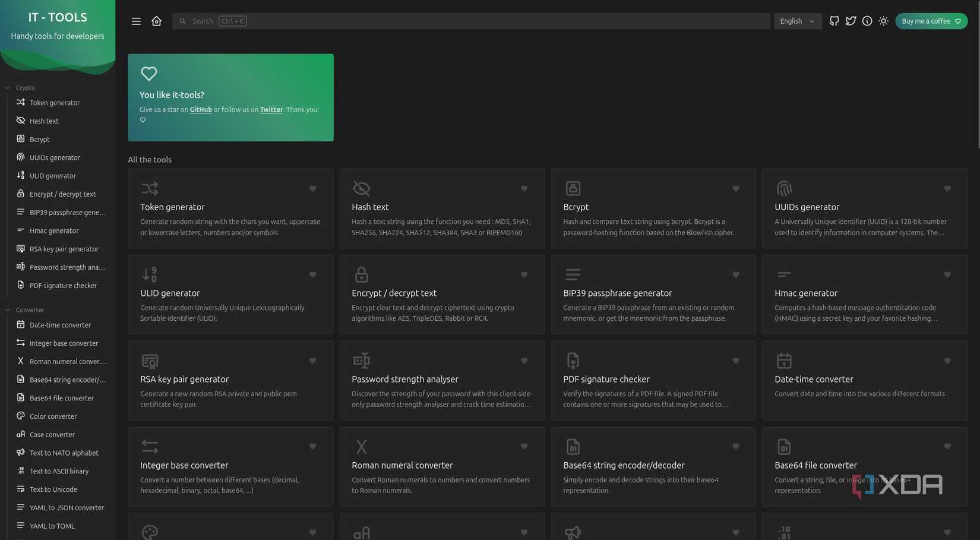Image resolution: width=980 pixels, height=540 pixels.
Task: Open the Text to NATO alphabet tool
Action: 64,453
